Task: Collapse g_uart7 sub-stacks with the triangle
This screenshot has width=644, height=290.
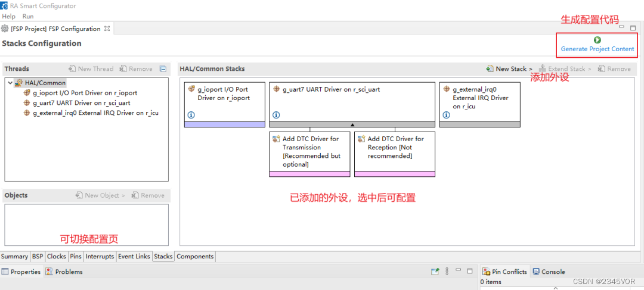Action: pos(352,124)
